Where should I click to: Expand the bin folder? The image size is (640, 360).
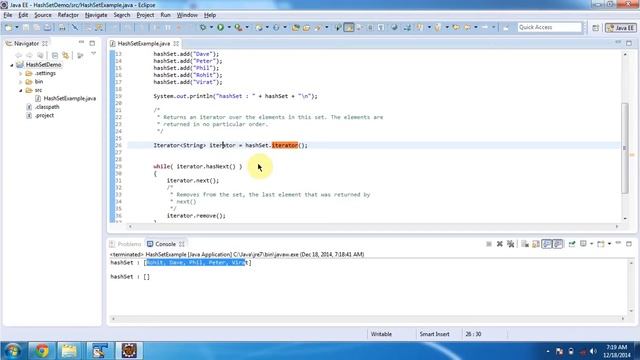click(x=21, y=82)
